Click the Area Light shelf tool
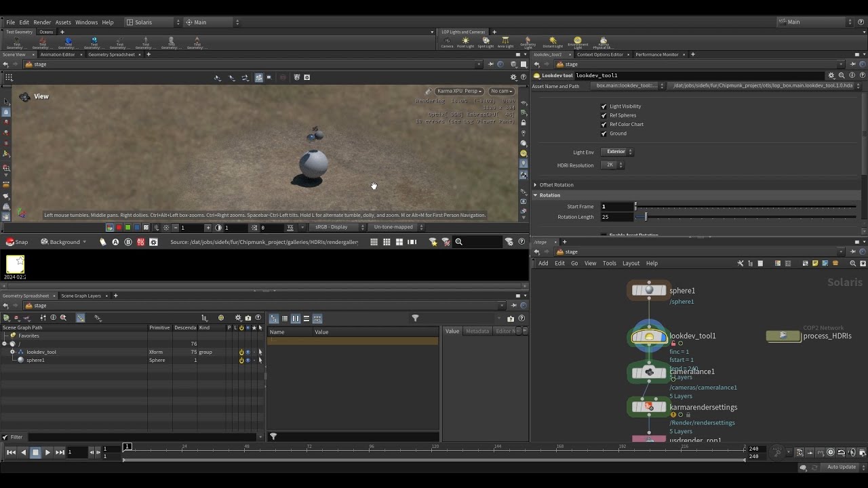868x488 pixels. 505,43
